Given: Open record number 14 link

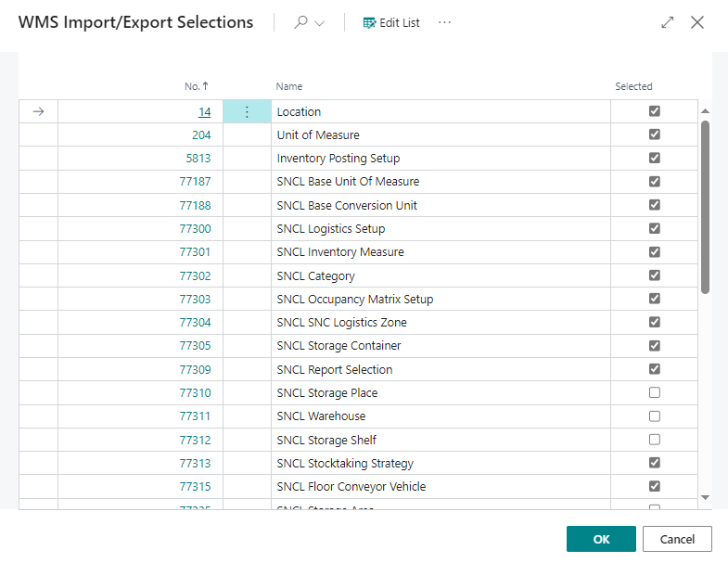Looking at the screenshot, I should 204,111.
